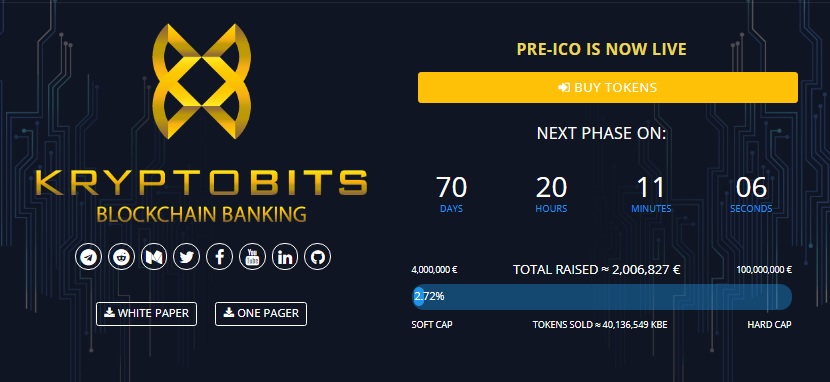
Task: Open the Facebook social icon
Action: tap(219, 257)
